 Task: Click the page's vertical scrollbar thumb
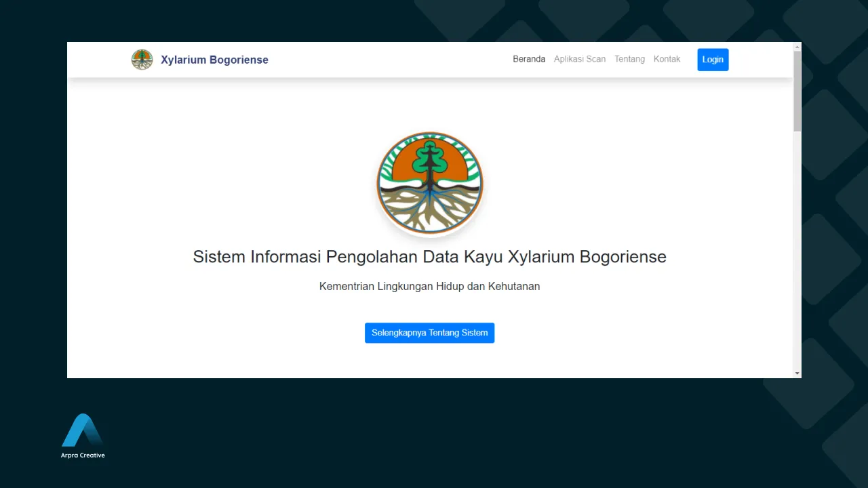tap(797, 91)
